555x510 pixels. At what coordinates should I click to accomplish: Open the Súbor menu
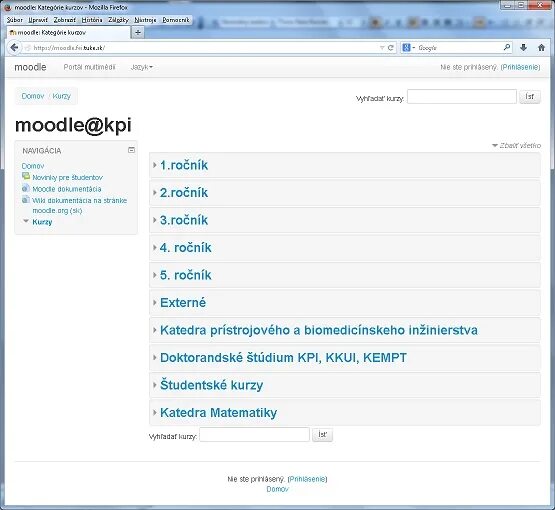point(15,20)
